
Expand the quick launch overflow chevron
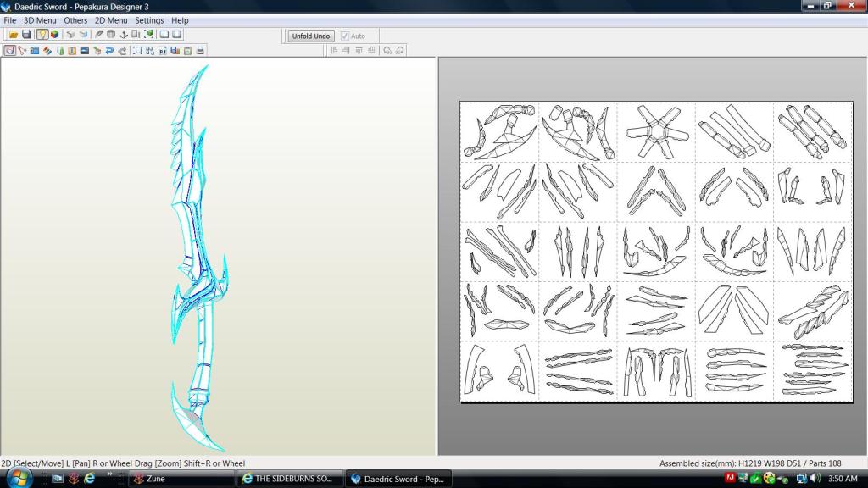109,474
